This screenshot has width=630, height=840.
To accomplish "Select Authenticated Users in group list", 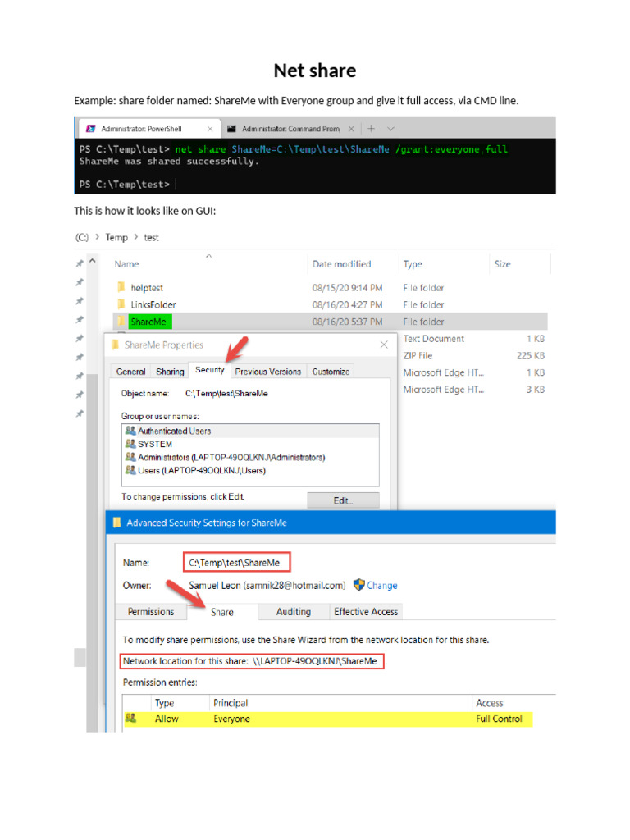I will [250, 431].
